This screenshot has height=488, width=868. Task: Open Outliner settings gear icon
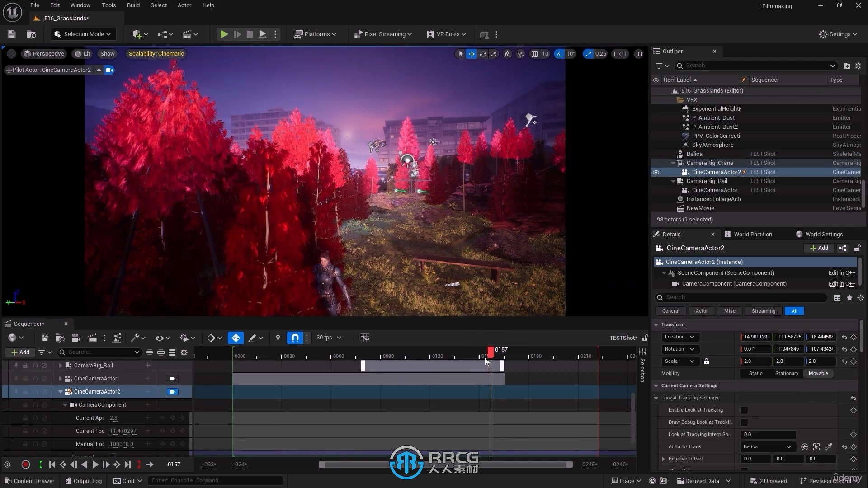(x=858, y=66)
